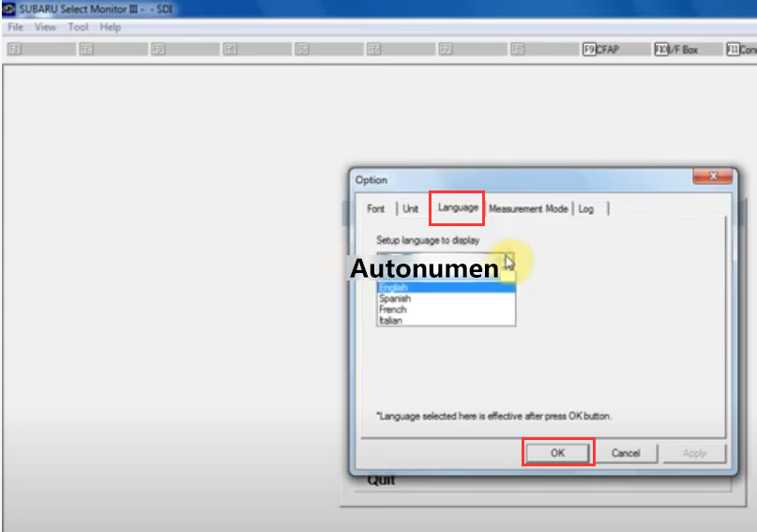Close the Option dialog with the X

(x=713, y=176)
